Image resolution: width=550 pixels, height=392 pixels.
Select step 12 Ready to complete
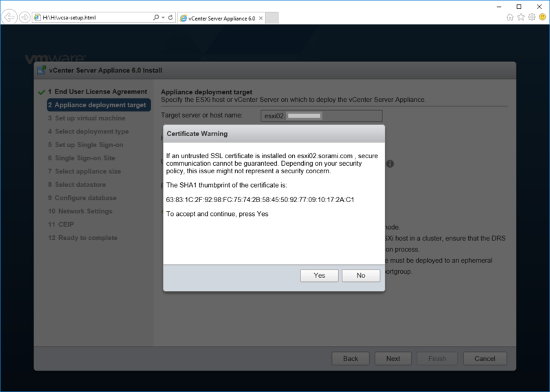82,238
